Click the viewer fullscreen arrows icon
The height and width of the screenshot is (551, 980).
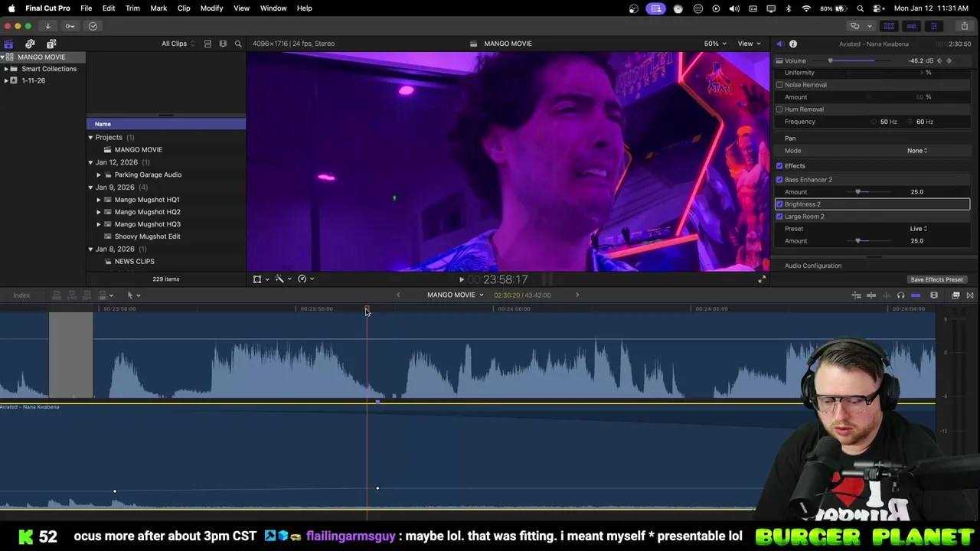pyautogui.click(x=762, y=279)
